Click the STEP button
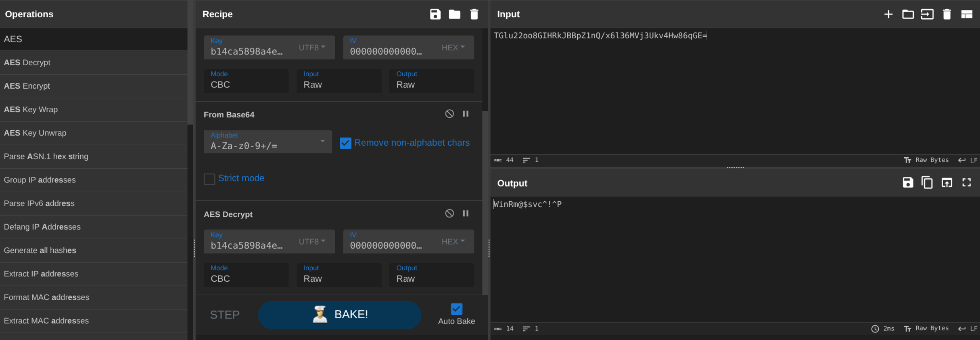Image resolution: width=980 pixels, height=340 pixels. click(x=225, y=315)
